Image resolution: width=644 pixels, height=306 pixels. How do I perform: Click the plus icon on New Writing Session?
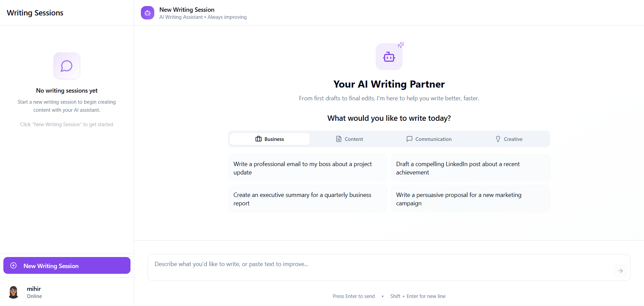(x=13, y=265)
